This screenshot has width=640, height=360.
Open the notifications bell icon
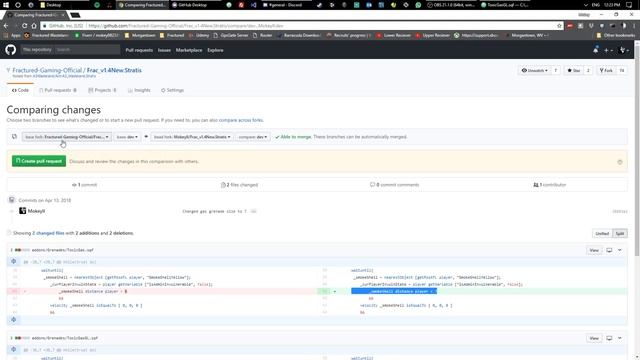[x=596, y=50]
